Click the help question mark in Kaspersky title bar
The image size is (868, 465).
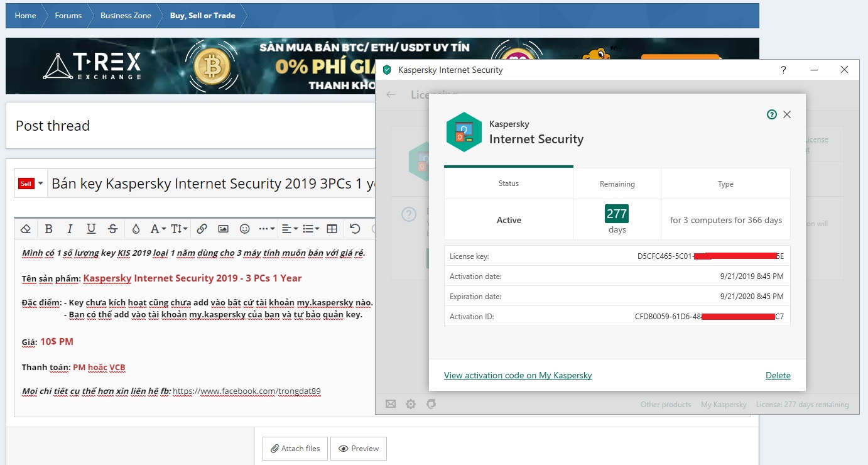783,70
